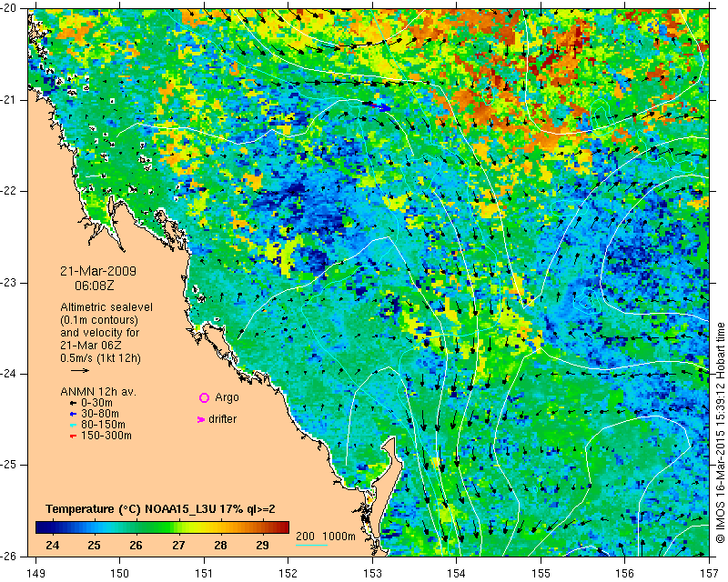Click the longitude axis label '156'
The width and height of the screenshot is (728, 582).
[625, 574]
